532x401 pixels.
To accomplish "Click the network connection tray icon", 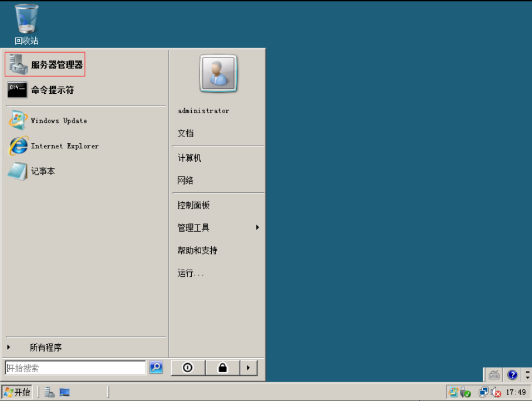I will [483, 393].
